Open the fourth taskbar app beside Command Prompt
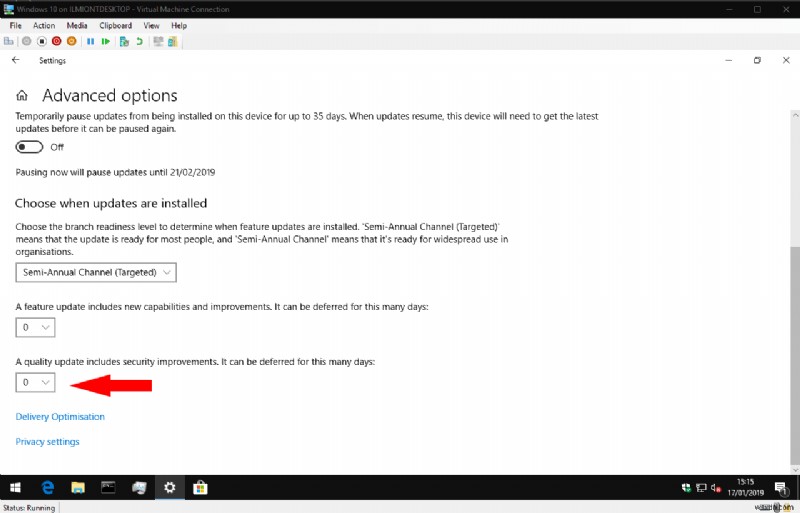The width and height of the screenshot is (800, 513). (x=139, y=488)
